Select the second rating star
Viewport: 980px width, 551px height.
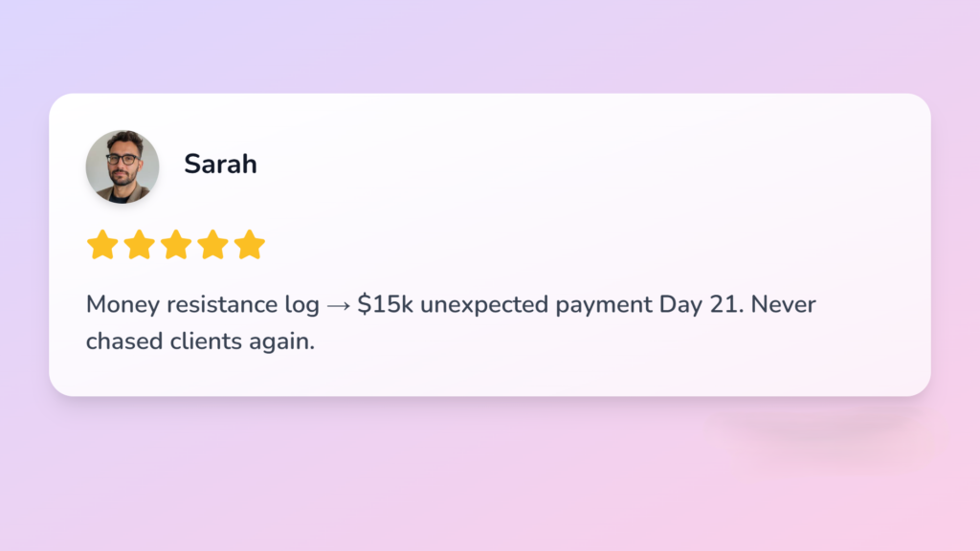(139, 245)
